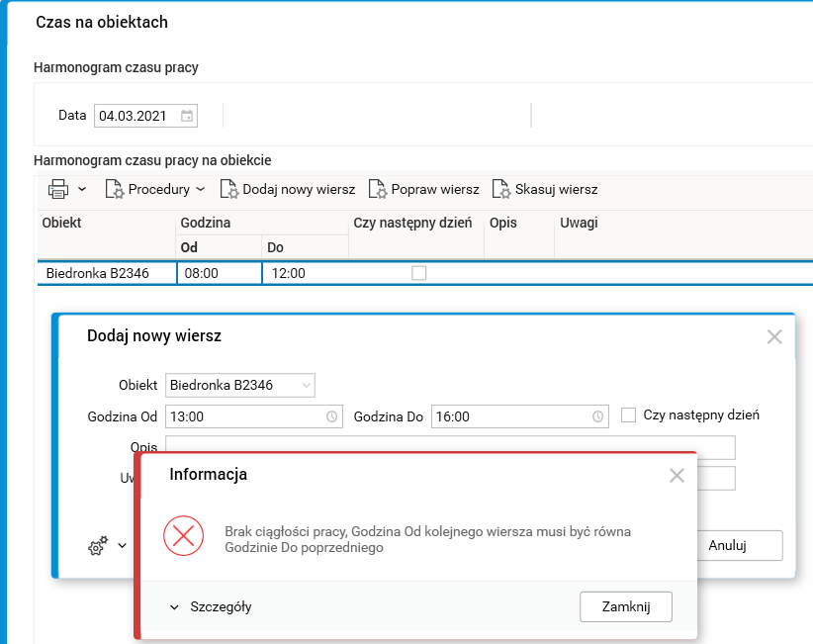Close the Informacja error dialog with X
The width and height of the screenshot is (813, 644).
(x=677, y=475)
